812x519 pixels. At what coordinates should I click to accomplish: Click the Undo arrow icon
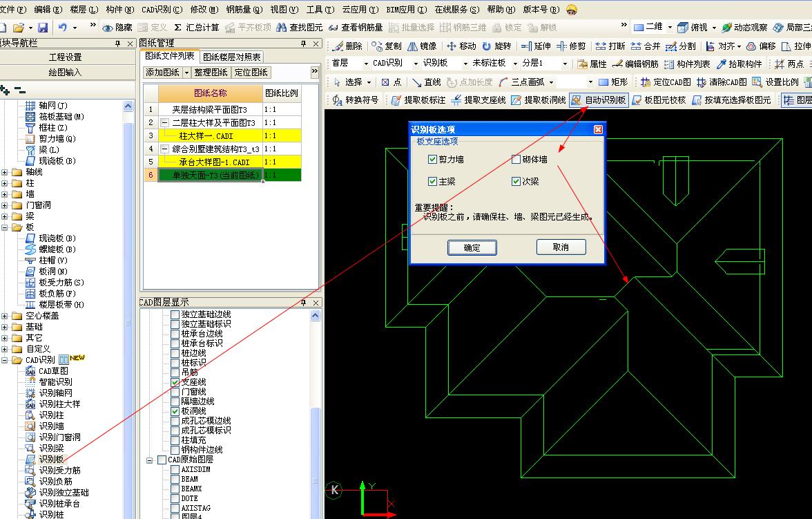pos(63,28)
